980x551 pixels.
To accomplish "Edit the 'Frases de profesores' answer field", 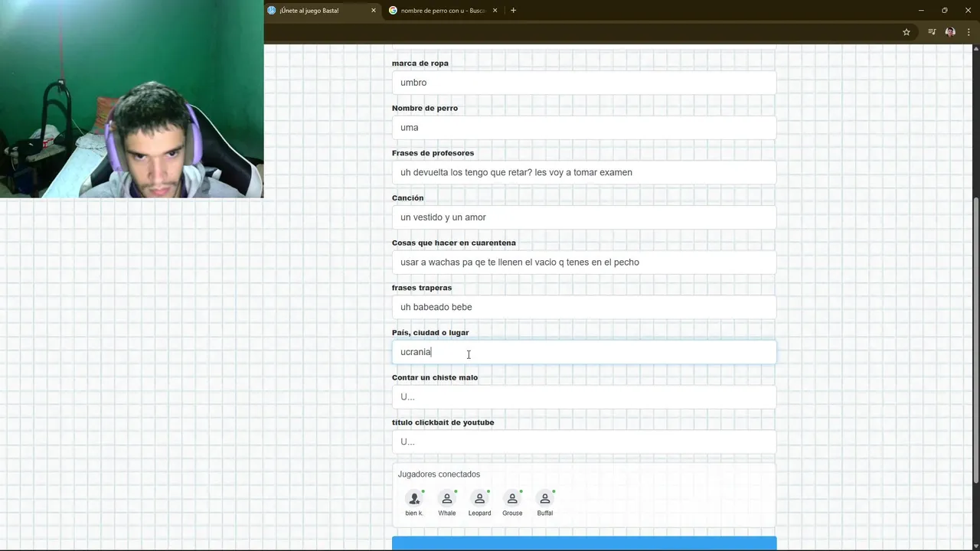I will coord(584,172).
